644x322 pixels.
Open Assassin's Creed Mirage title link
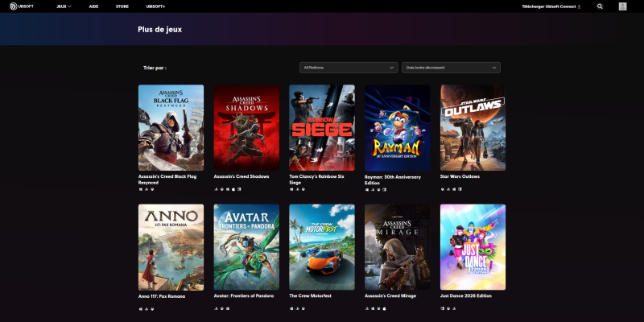pyautogui.click(x=390, y=295)
